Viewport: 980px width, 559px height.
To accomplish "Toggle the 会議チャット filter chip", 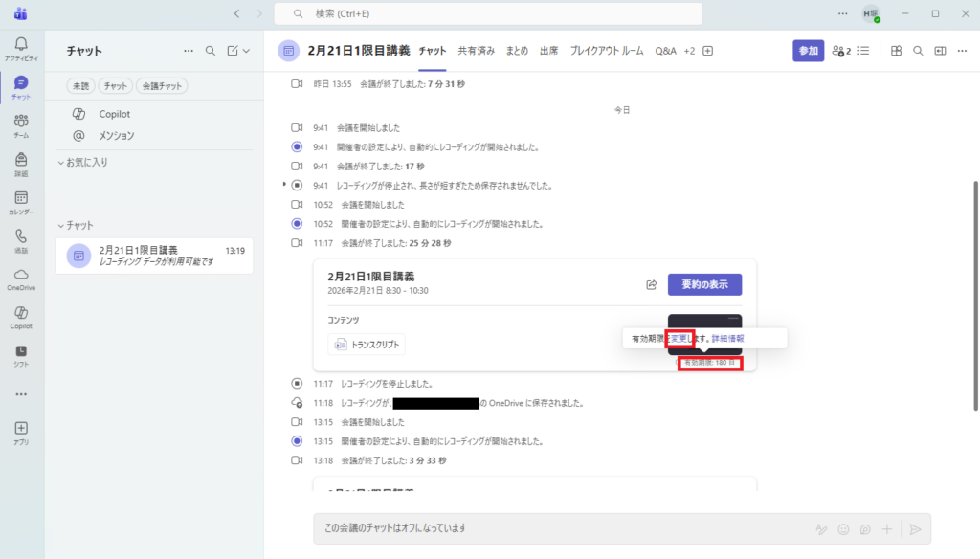I will coord(161,86).
